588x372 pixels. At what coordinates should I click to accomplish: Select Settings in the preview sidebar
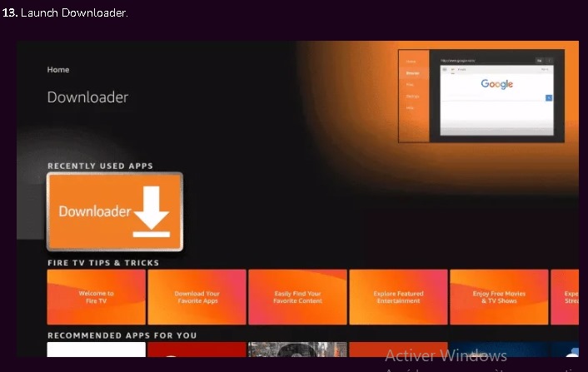[x=411, y=97]
